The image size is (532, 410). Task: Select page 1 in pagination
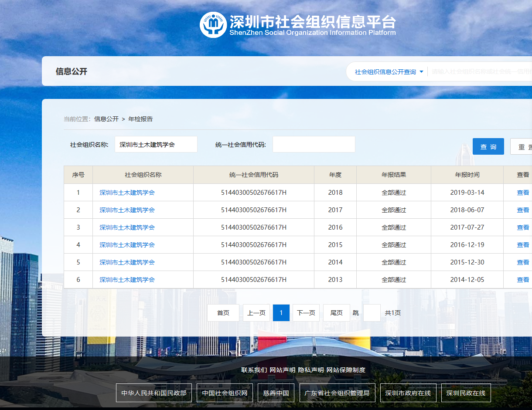[281, 313]
